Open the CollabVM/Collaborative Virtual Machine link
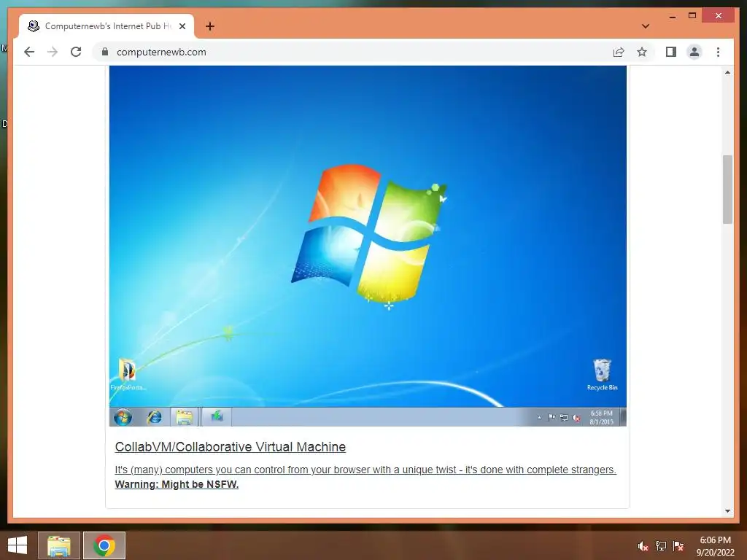 pyautogui.click(x=230, y=447)
